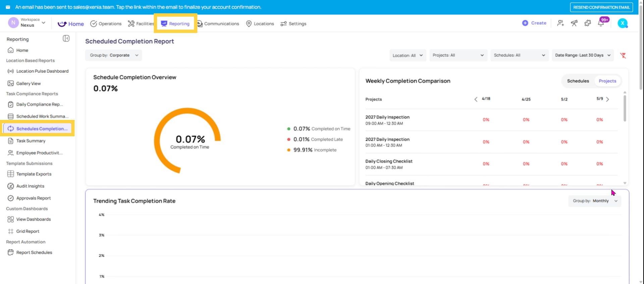Open the Group by Corporate dropdown
Image resolution: width=644 pixels, height=284 pixels.
tap(114, 55)
